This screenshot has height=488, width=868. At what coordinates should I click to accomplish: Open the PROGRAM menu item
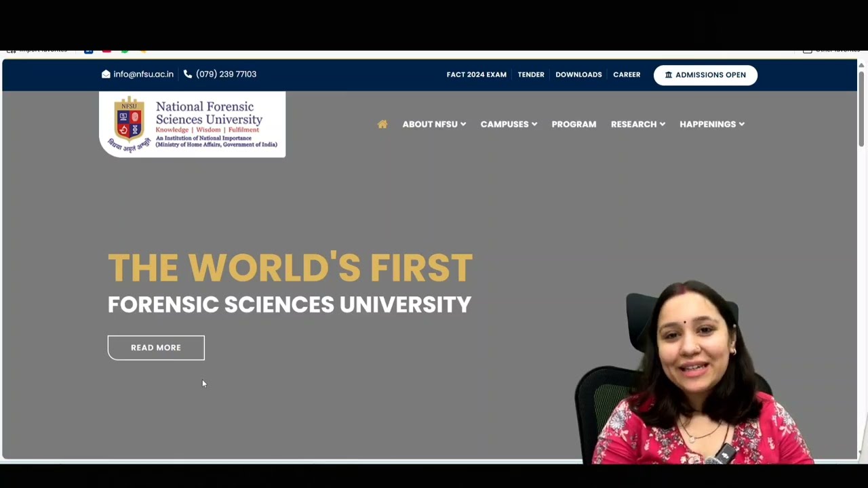(574, 124)
